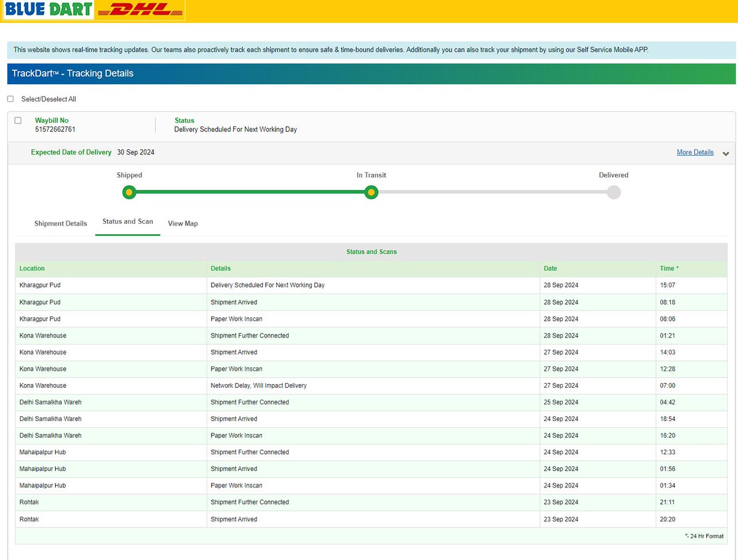The width and height of the screenshot is (738, 560).
Task: Click Kharagpur Pud in the 08:06 row
Action: 40,319
